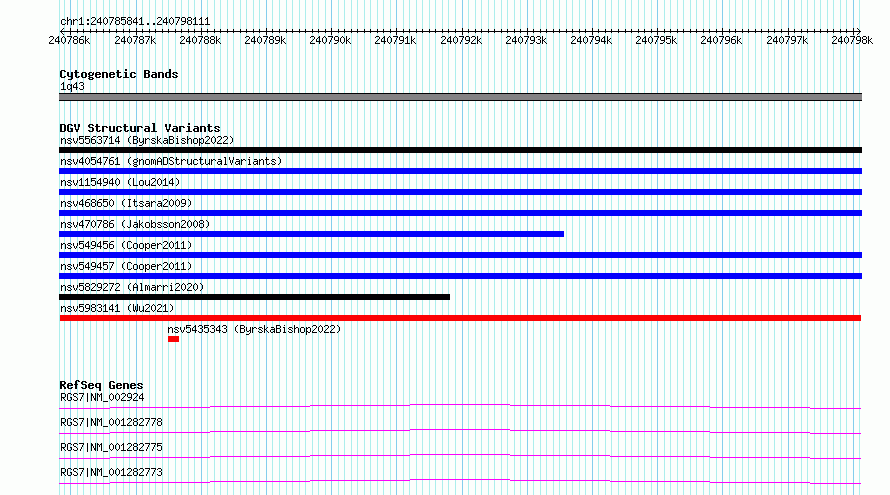Open the RGS7|NM_002924 transcript label
Viewport: 890px width, 495px height.
(102, 397)
